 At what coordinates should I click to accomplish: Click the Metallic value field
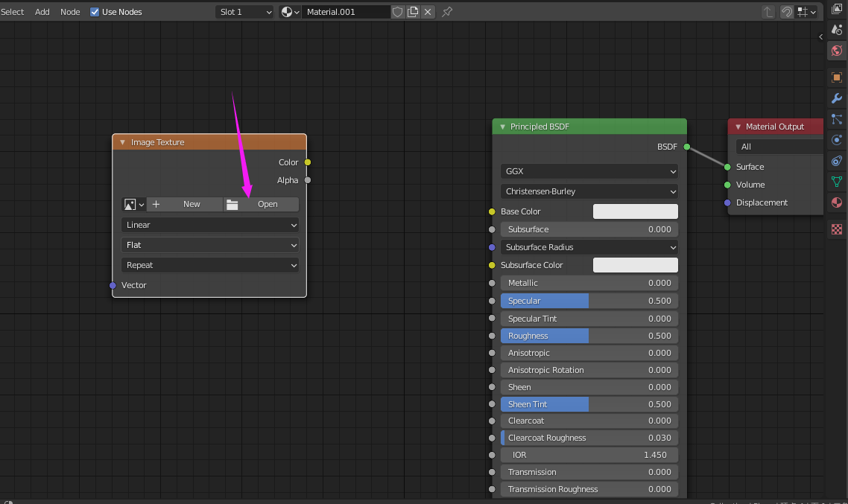point(589,283)
